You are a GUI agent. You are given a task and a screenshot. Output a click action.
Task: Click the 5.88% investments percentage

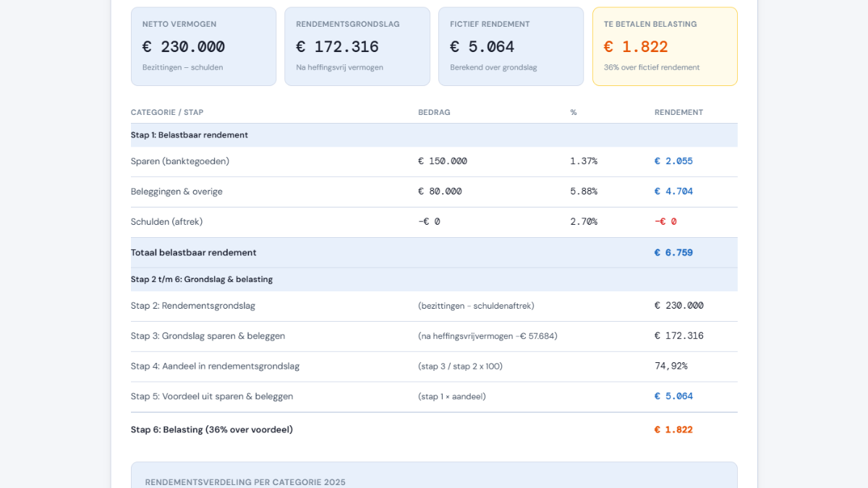coord(584,192)
